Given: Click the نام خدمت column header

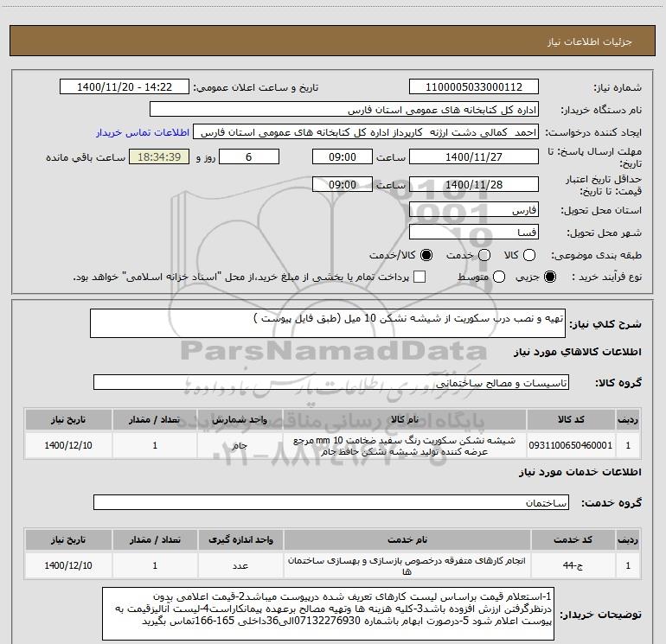Looking at the screenshot, I should 407,539.
